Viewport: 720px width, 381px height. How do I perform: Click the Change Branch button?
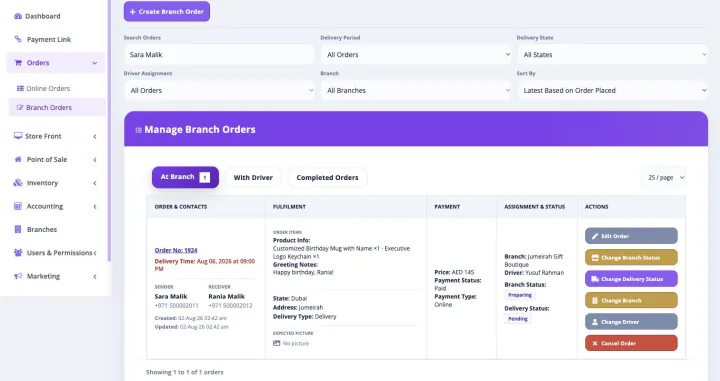(x=631, y=300)
